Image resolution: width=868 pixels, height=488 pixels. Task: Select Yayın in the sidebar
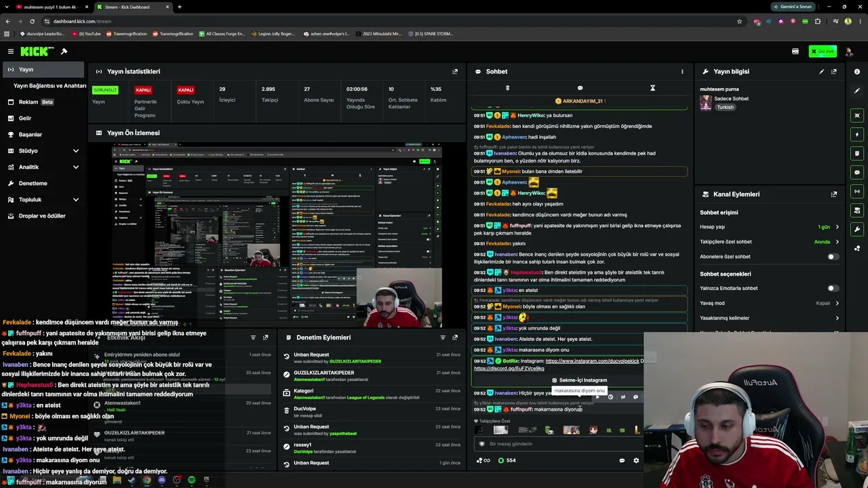point(43,69)
